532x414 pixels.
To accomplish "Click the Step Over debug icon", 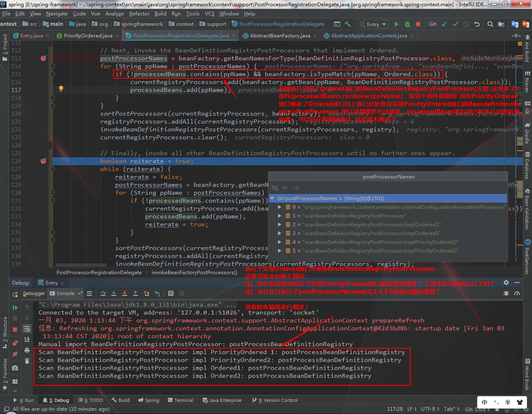I will click(103, 293).
